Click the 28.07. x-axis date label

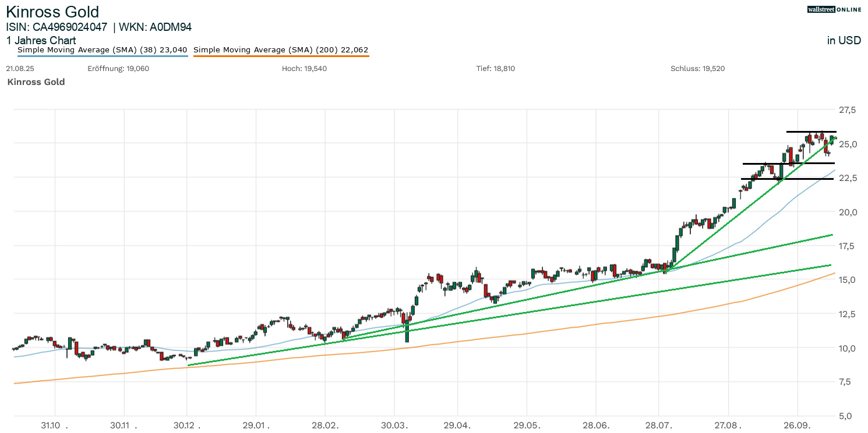(x=659, y=425)
